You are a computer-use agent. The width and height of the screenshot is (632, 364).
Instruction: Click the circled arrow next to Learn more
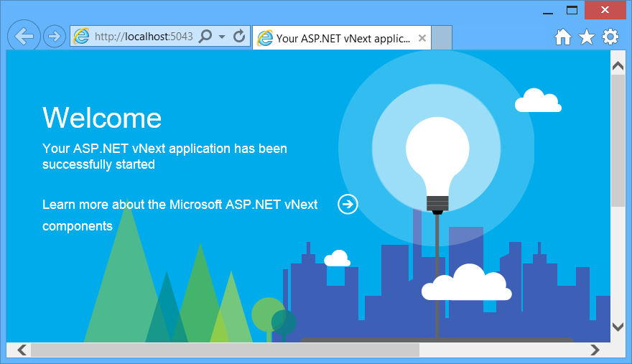(348, 204)
